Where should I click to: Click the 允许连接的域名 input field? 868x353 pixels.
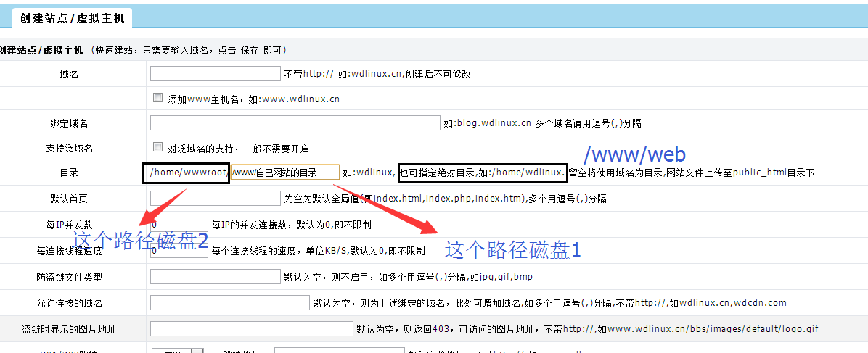coord(229,302)
